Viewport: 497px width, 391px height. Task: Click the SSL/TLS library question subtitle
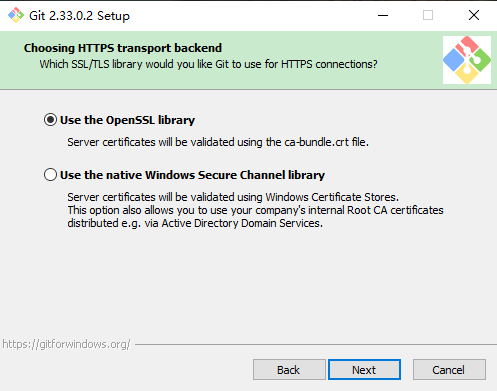(208, 64)
